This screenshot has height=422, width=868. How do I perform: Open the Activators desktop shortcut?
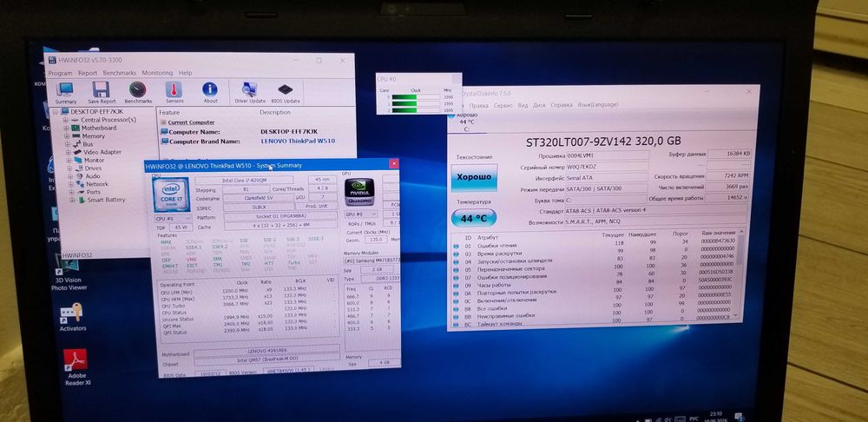tap(73, 317)
